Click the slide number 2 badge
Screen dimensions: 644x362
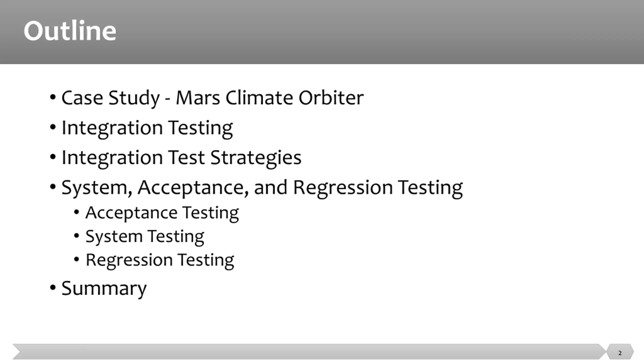click(x=620, y=352)
